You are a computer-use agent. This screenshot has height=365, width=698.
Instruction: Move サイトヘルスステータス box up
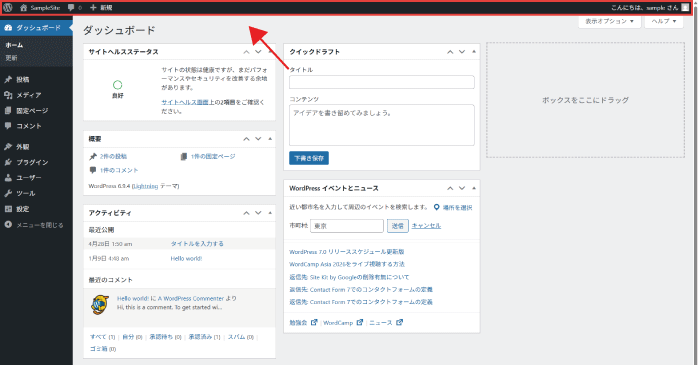click(x=246, y=52)
